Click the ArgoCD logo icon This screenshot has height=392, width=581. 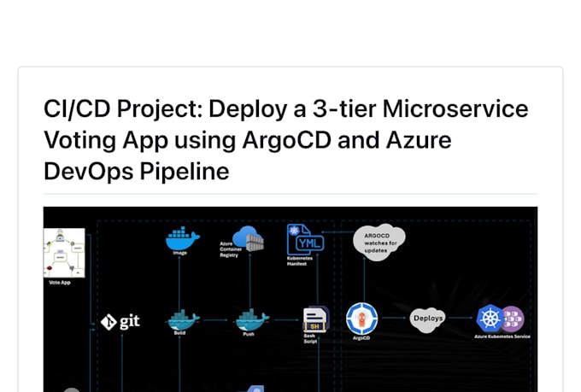(361, 319)
